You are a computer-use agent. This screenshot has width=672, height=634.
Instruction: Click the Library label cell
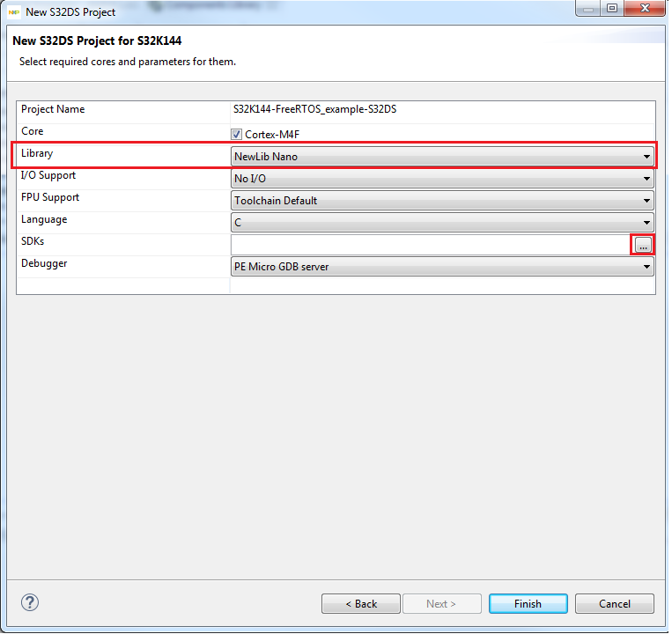[x=37, y=153]
